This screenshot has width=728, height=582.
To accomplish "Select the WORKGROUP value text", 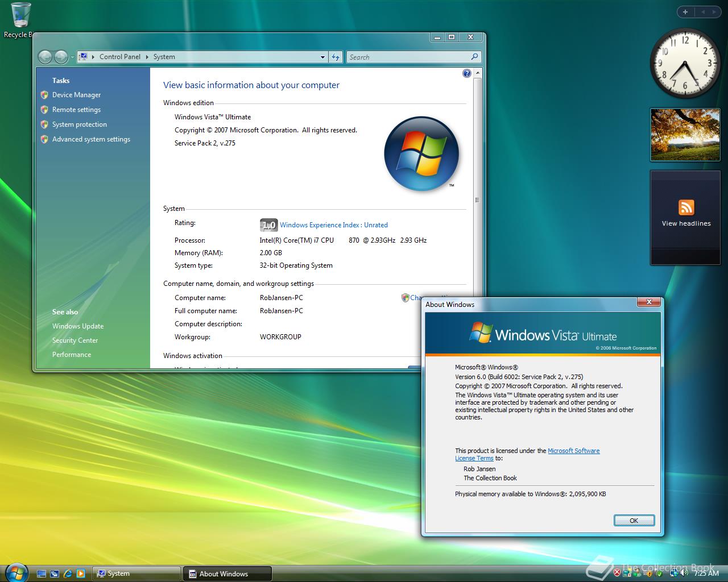I will (280, 337).
